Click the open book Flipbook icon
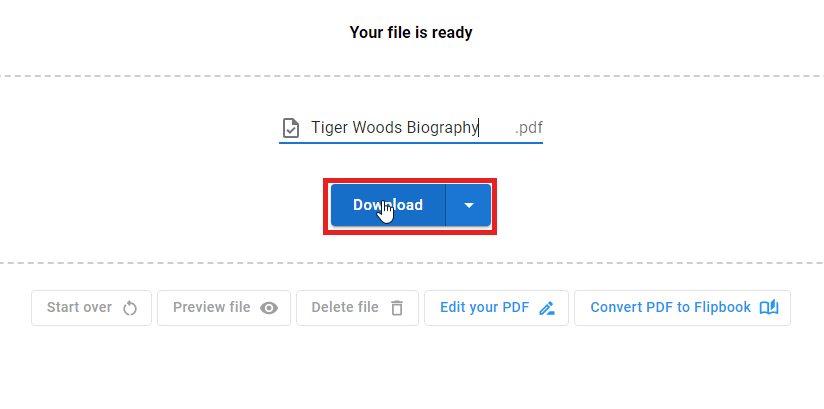Screen dimensions: 824x409 pyautogui.click(x=769, y=308)
